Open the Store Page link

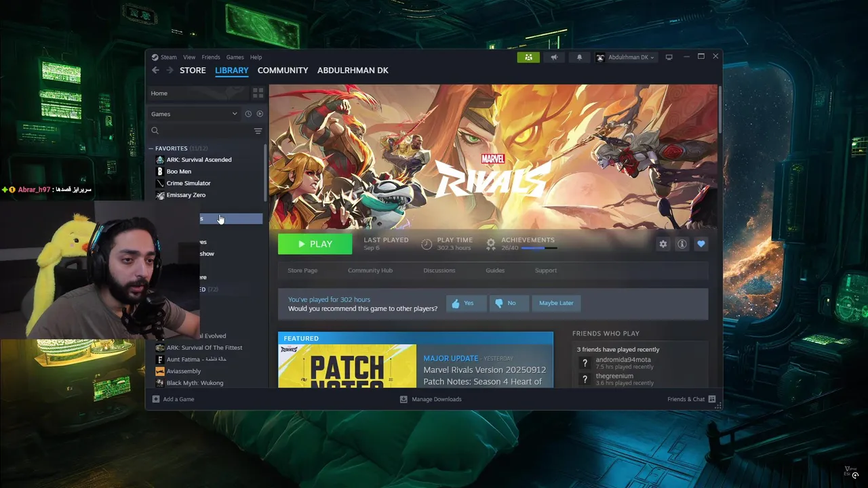pyautogui.click(x=302, y=270)
